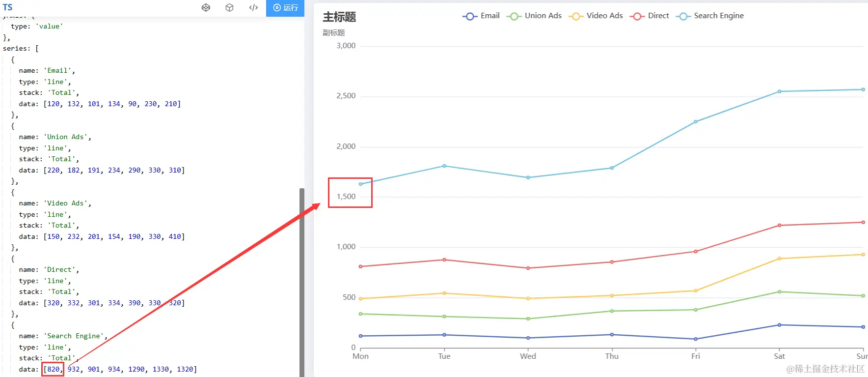Toggle the Search Engine legend item

click(x=709, y=16)
